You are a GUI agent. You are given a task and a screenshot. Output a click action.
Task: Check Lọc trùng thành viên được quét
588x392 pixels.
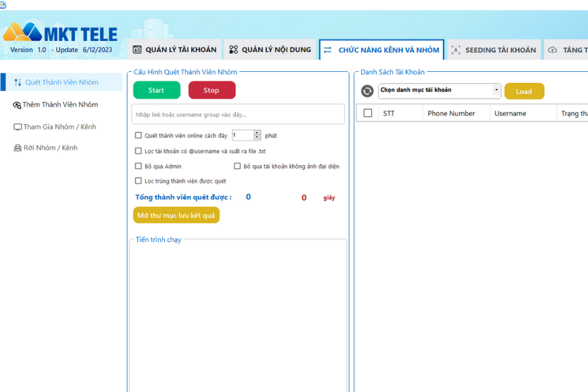139,181
